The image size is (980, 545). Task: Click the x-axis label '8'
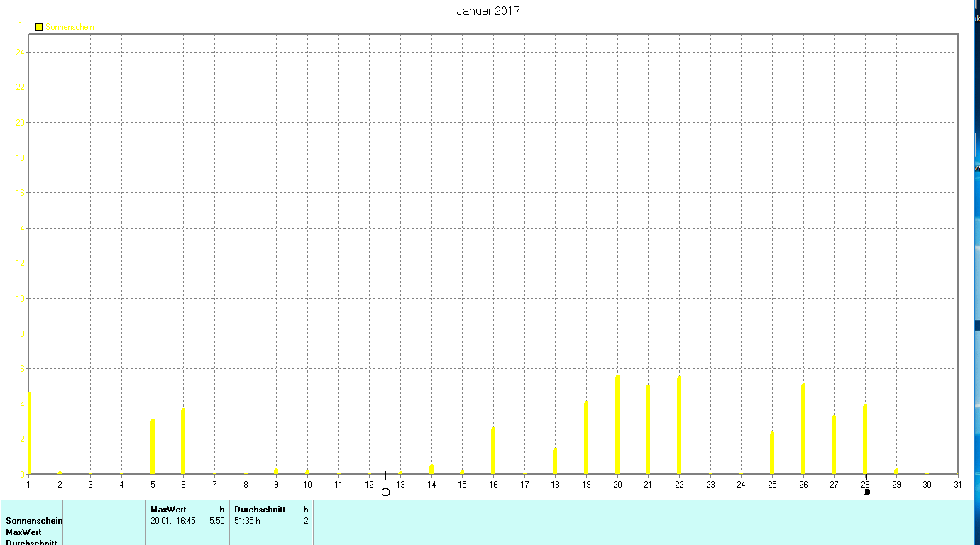(246, 485)
